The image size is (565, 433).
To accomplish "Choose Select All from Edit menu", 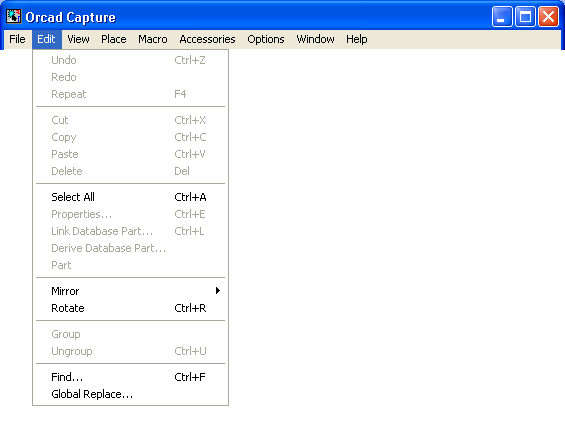I will [130, 197].
